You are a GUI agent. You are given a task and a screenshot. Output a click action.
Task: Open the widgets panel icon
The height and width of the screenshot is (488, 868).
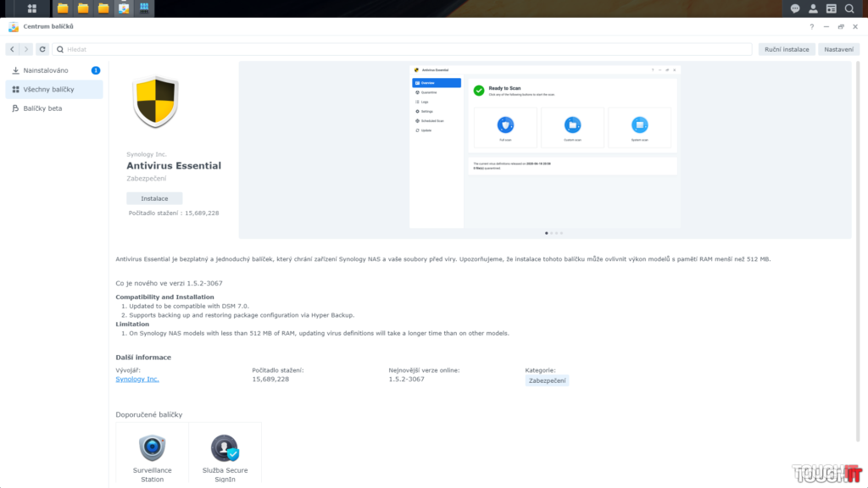click(831, 8)
